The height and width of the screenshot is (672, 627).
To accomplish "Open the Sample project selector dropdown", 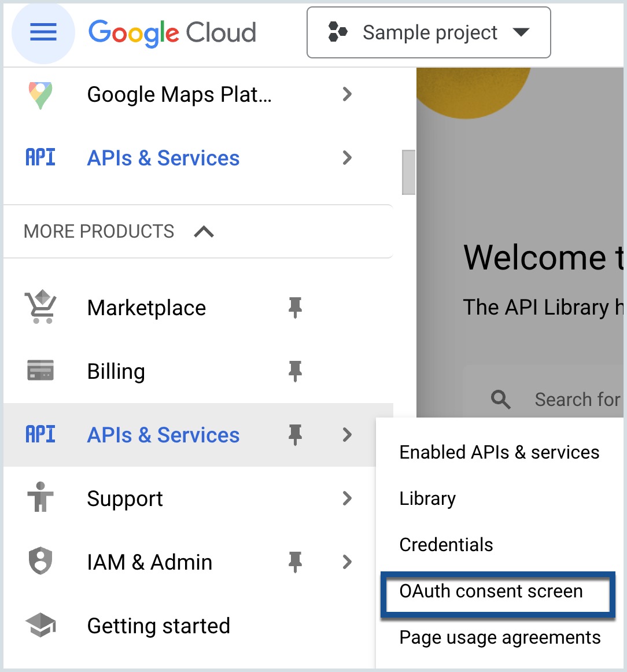I will pos(429,32).
